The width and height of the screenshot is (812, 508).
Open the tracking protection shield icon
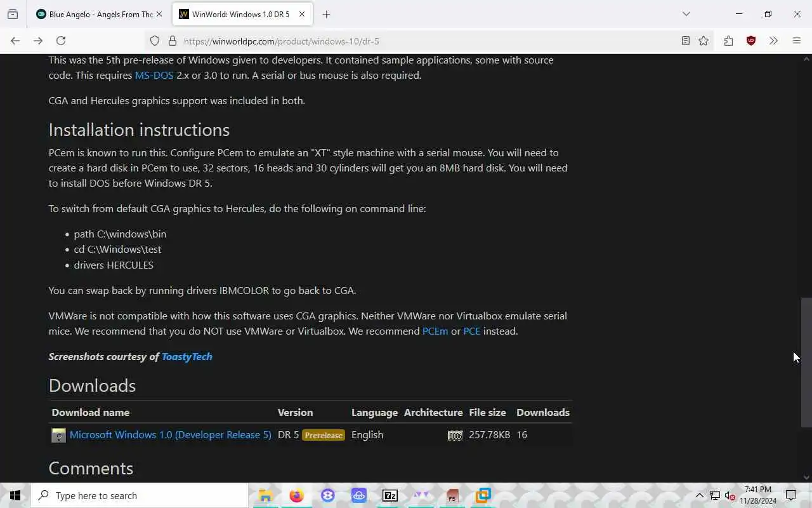click(155, 41)
